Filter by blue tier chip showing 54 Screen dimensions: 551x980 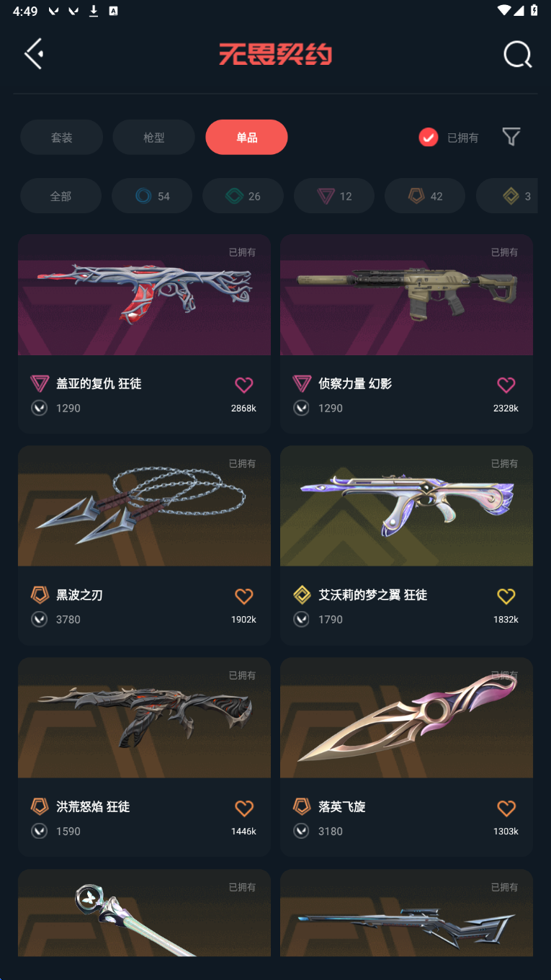(152, 196)
